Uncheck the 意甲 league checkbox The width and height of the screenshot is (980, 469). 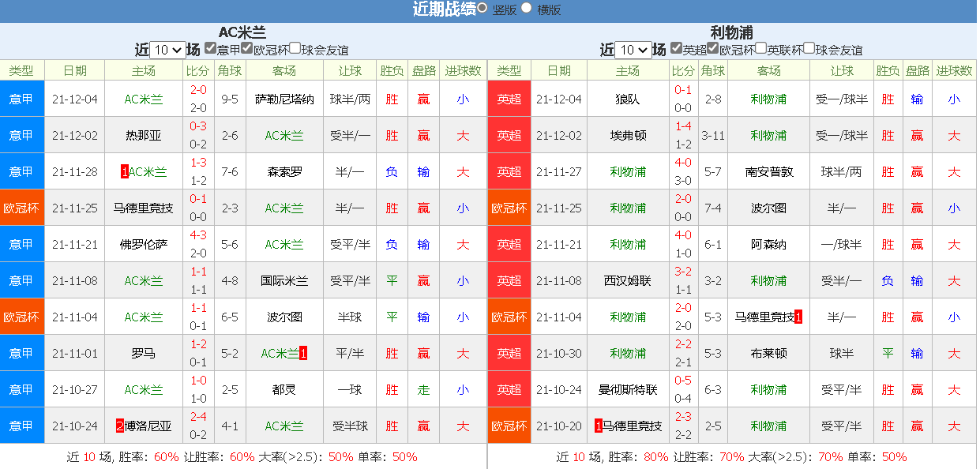(210, 47)
